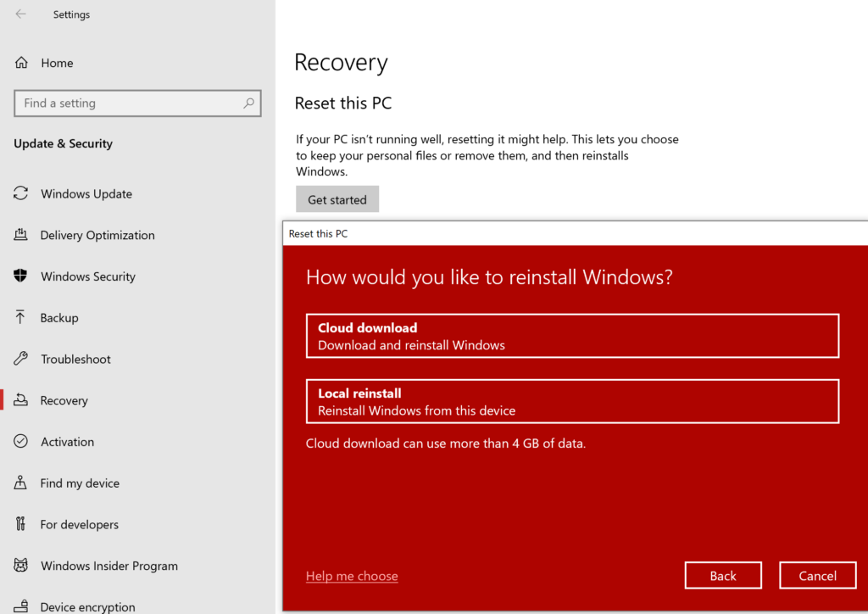The width and height of the screenshot is (868, 614).
Task: Open the Home settings page
Action: [x=57, y=63]
